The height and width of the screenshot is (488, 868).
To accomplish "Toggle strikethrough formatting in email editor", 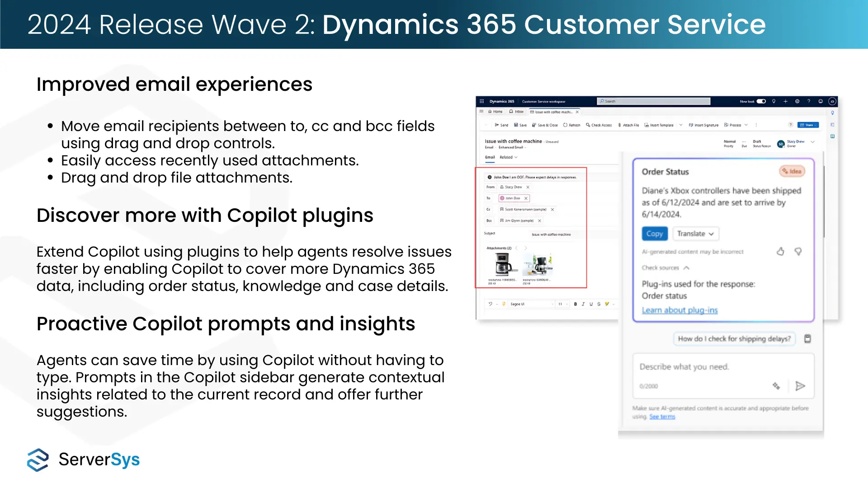I will click(599, 304).
